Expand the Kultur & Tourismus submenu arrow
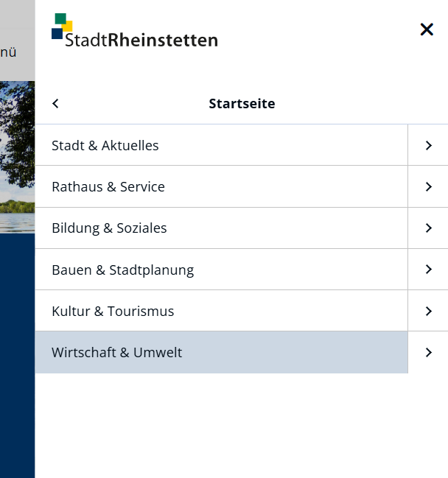Image resolution: width=448 pixels, height=478 pixels. [x=428, y=311]
